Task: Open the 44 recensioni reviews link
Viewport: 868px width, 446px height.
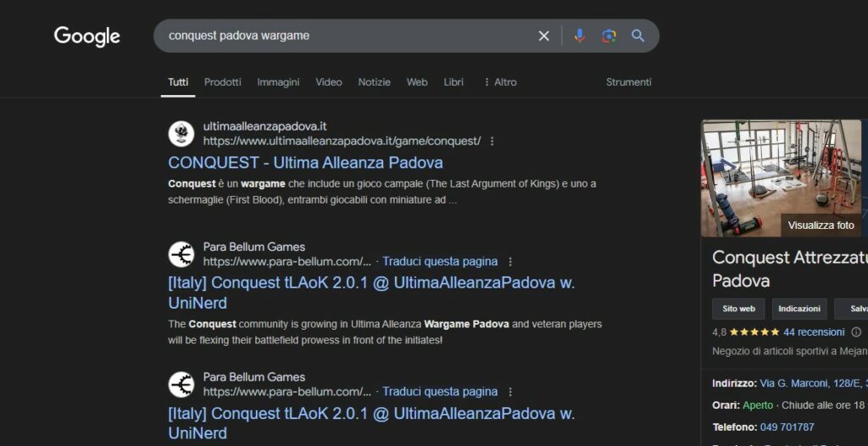Action: [x=815, y=332]
